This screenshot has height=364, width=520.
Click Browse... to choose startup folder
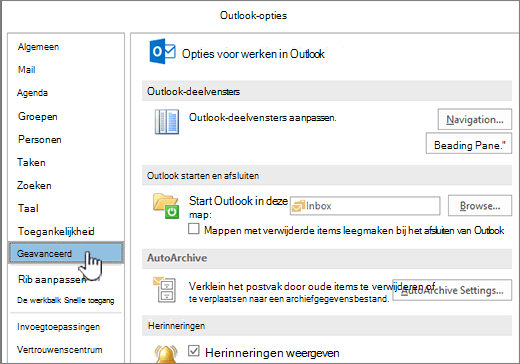(480, 206)
